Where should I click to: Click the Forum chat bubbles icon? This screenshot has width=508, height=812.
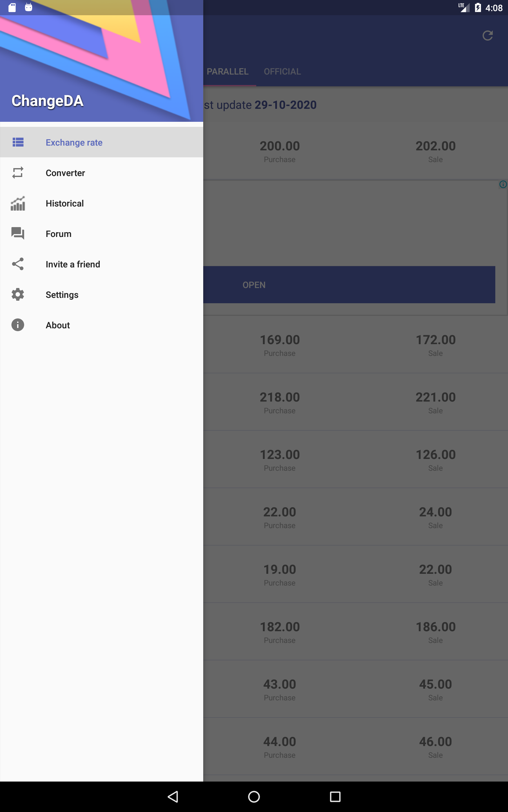coord(18,233)
